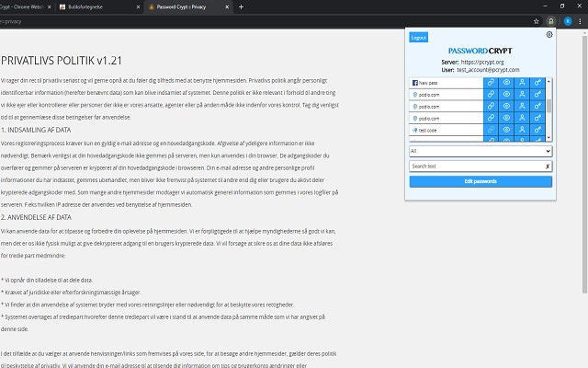Click the key icon on the test code row
The image size is (588, 368).
(537, 131)
